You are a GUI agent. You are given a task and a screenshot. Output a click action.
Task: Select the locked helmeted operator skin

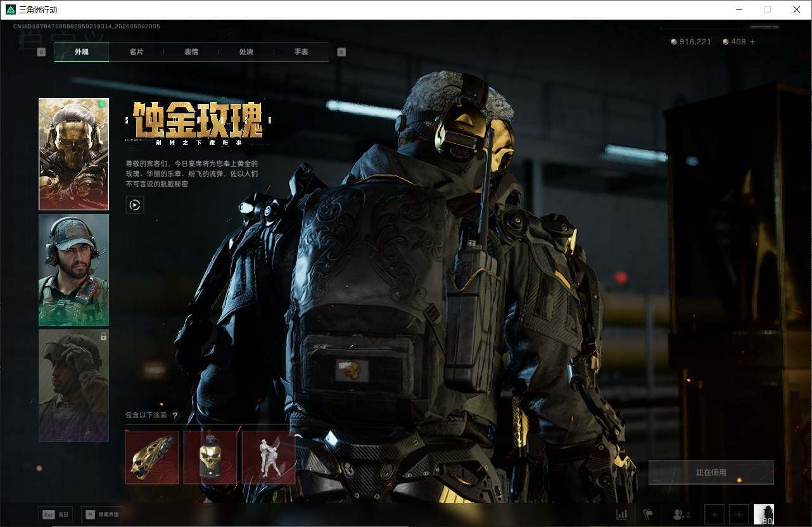pos(74,385)
